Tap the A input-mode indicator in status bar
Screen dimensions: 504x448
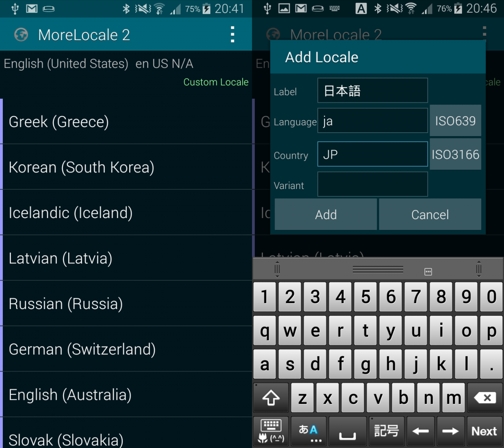click(x=361, y=8)
